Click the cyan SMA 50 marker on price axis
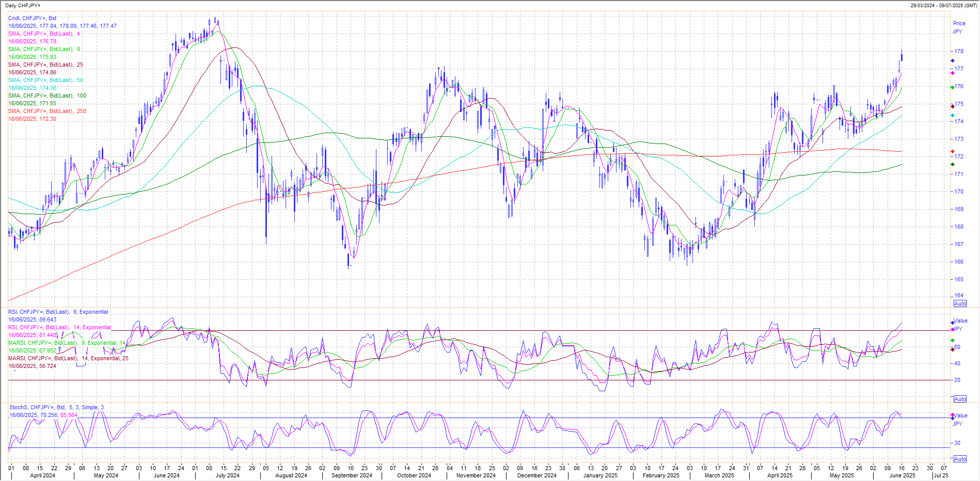Image resolution: width=980 pixels, height=481 pixels. (x=953, y=115)
